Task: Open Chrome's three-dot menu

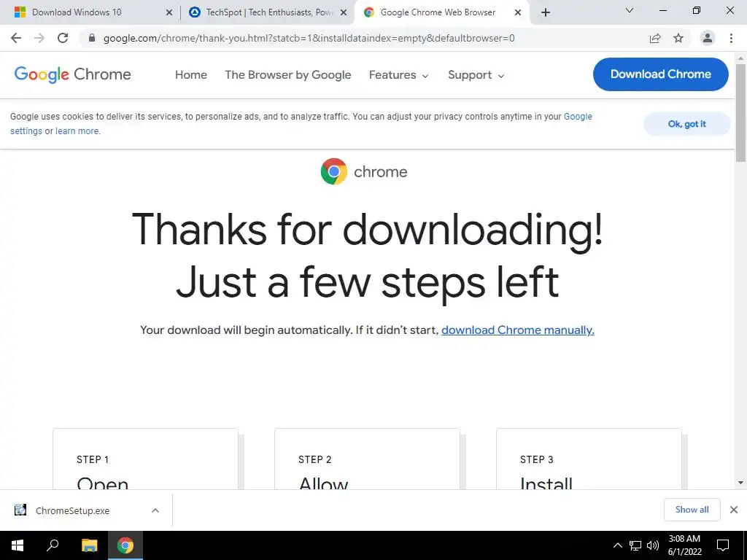Action: (731, 38)
